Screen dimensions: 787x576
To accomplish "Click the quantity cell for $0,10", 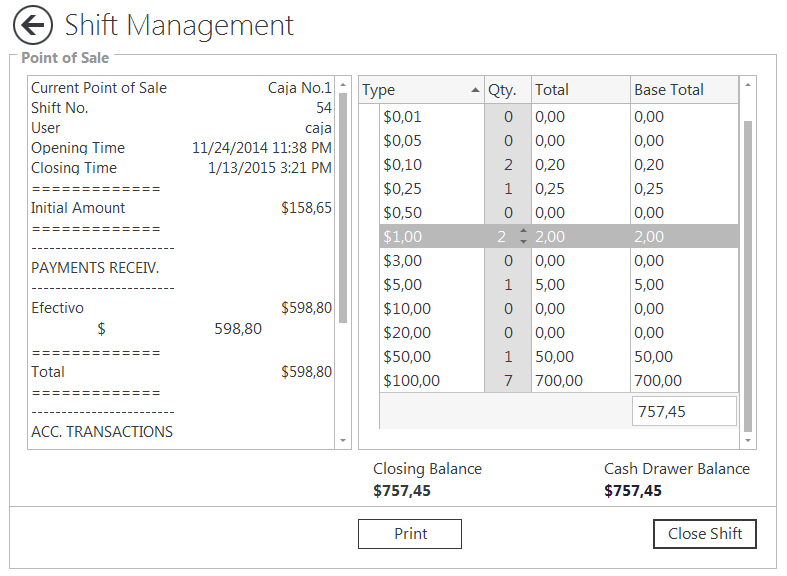I will pyautogui.click(x=507, y=165).
